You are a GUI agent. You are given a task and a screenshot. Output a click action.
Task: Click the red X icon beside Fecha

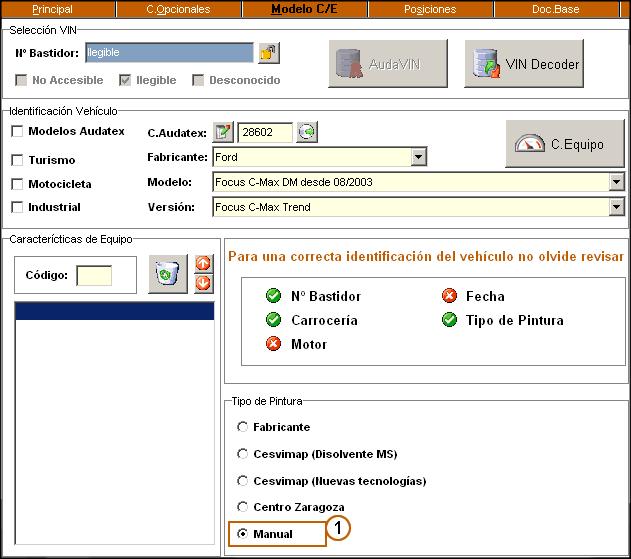click(449, 296)
